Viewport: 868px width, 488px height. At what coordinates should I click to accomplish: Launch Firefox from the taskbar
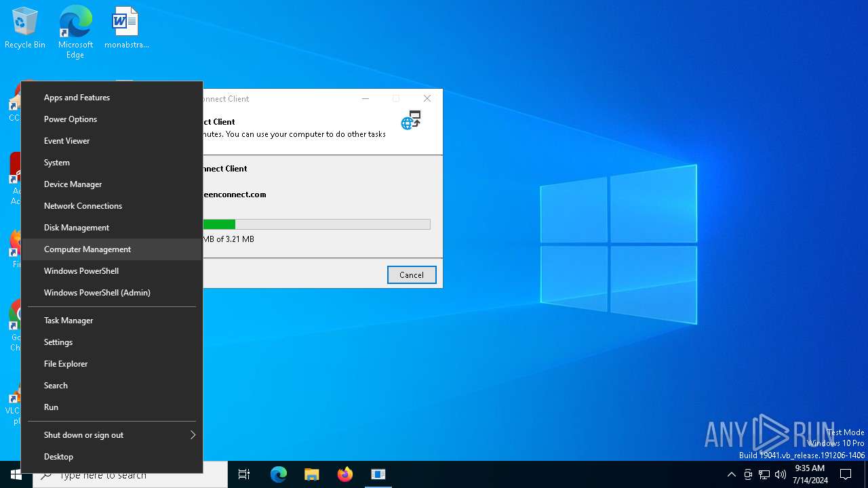(x=345, y=474)
